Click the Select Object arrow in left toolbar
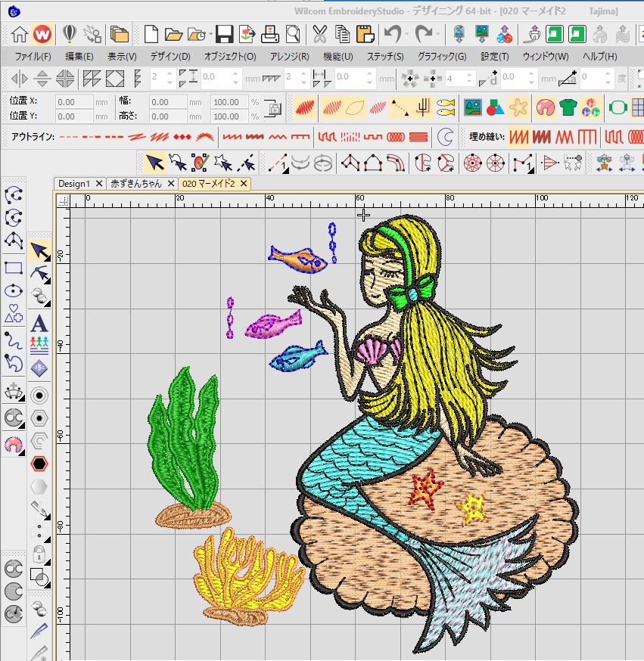644x661 pixels. [x=39, y=251]
